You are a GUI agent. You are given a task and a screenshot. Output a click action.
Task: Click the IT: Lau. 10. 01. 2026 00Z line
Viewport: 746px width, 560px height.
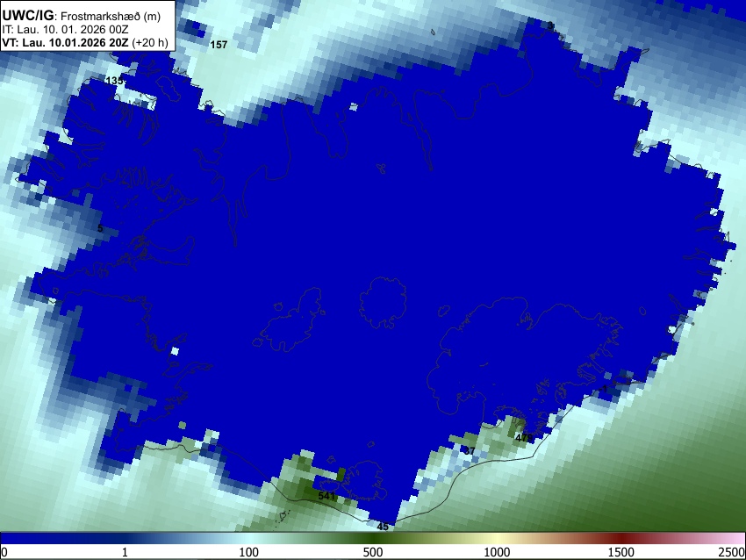[65, 30]
